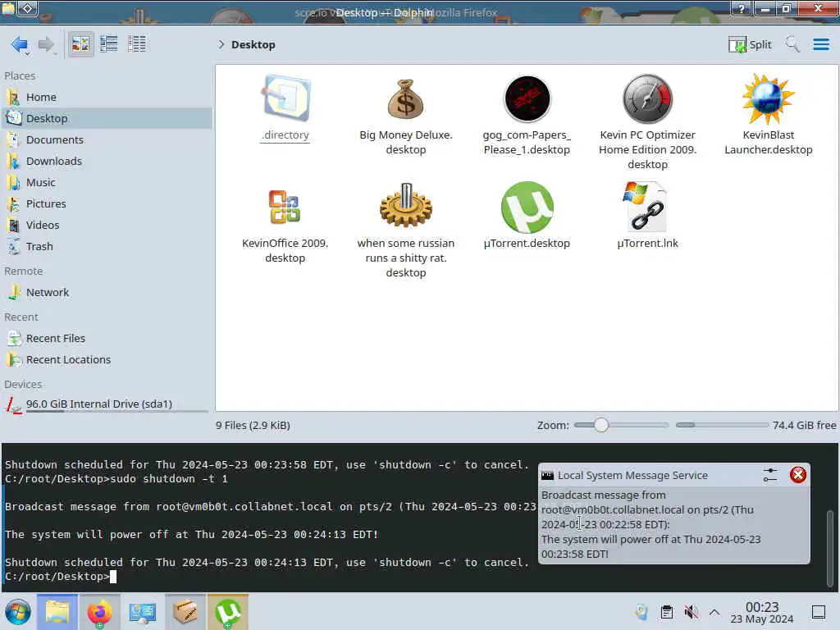Click the Remote section header
840x630 pixels.
(x=24, y=271)
